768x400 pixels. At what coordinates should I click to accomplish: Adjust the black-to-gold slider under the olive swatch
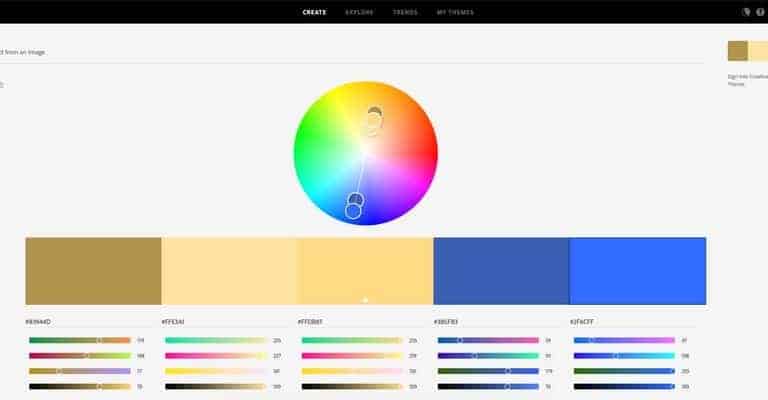pos(80,387)
